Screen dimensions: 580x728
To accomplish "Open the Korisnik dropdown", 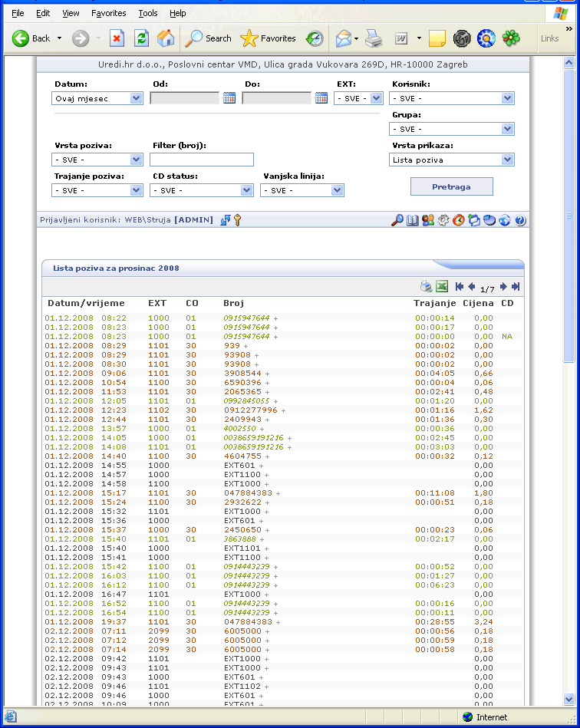I will click(451, 98).
